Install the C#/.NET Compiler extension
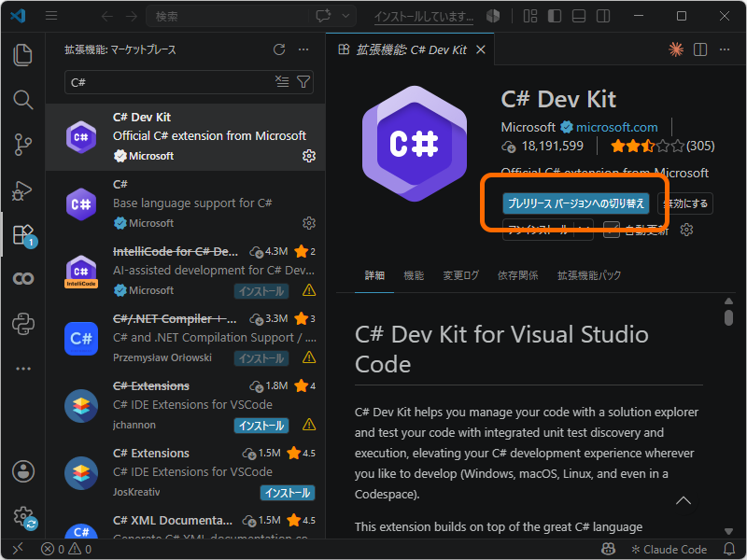 [x=261, y=358]
